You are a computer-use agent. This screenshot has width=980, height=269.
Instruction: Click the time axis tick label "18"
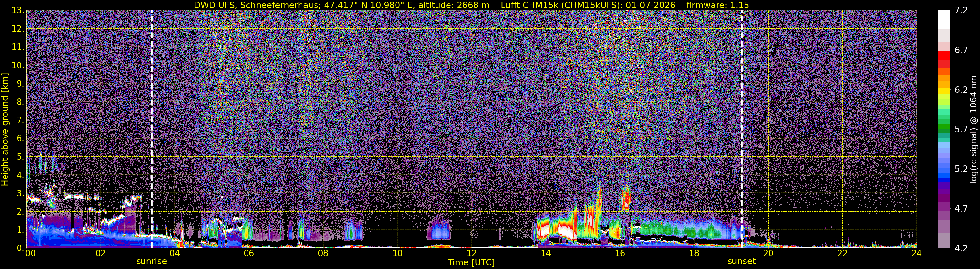(694, 253)
